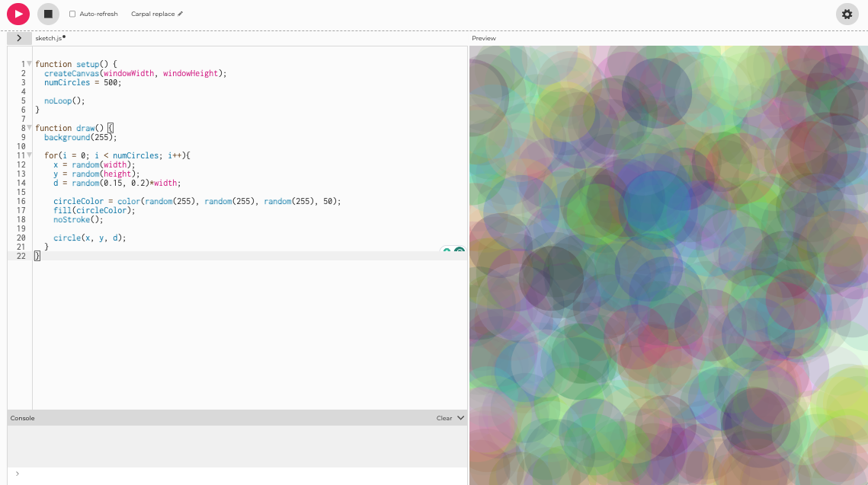Click the circle-filled preview canvas

tap(668, 265)
